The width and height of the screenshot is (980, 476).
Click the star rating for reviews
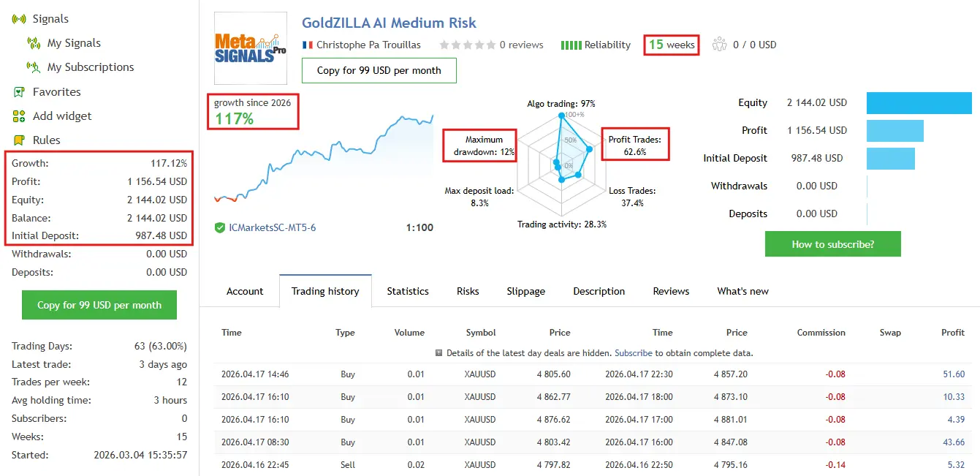(467, 45)
